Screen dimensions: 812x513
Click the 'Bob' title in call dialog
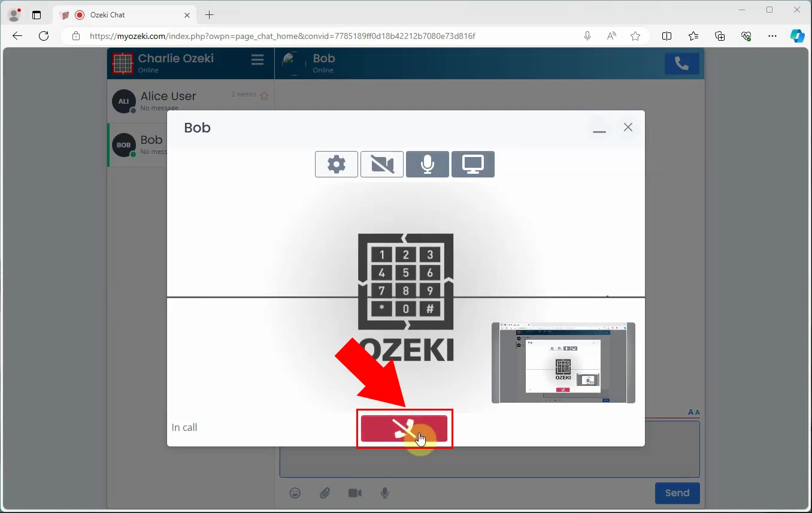(x=197, y=128)
